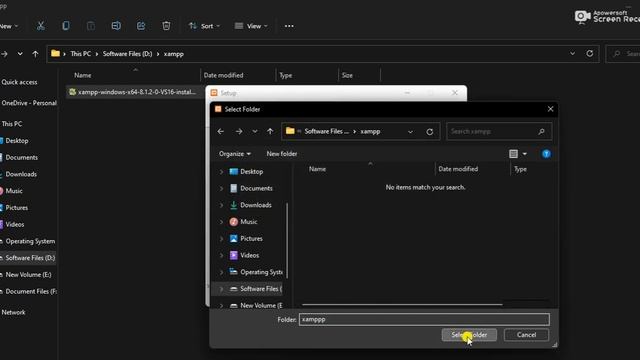The width and height of the screenshot is (640, 360).
Task: Click New folder in the dialog
Action: [282, 154]
